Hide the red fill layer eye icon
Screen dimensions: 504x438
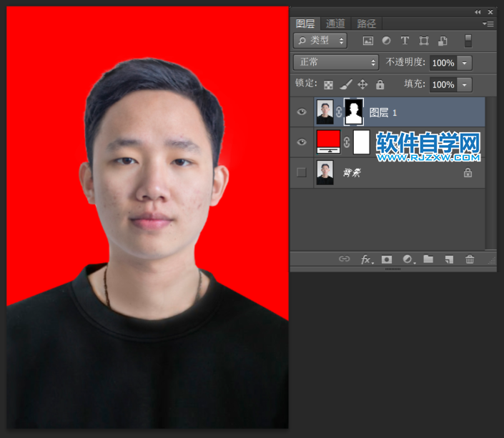(x=302, y=142)
